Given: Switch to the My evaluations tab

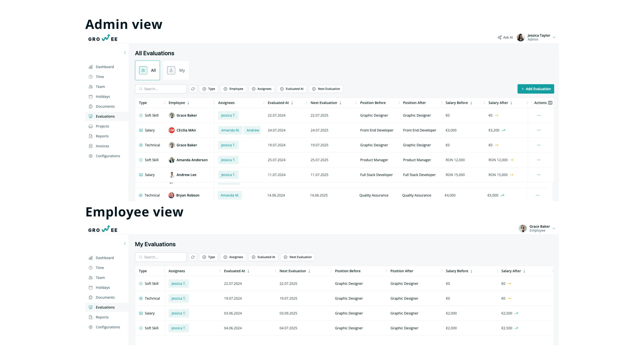Looking at the screenshot, I should [176, 70].
